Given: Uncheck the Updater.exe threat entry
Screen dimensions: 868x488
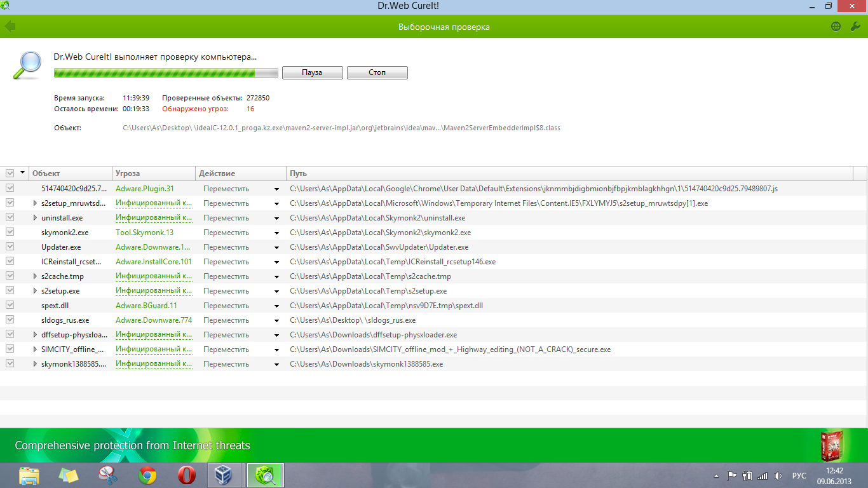Looking at the screenshot, I should pyautogui.click(x=10, y=247).
